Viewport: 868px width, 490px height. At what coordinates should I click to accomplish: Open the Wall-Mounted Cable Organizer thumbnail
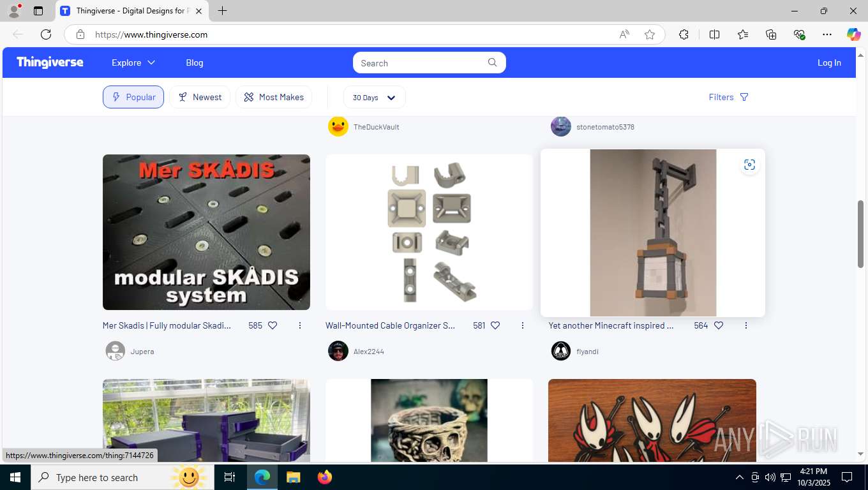(429, 232)
